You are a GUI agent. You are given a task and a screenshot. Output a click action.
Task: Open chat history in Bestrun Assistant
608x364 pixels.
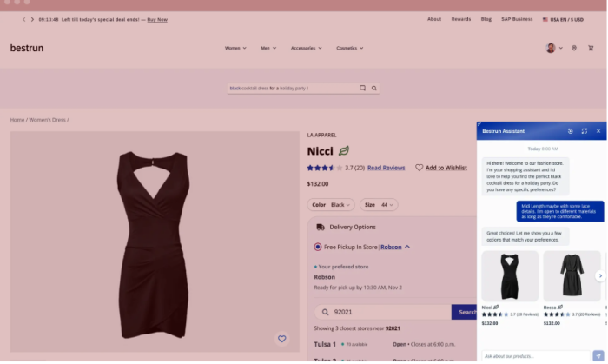[x=570, y=131]
